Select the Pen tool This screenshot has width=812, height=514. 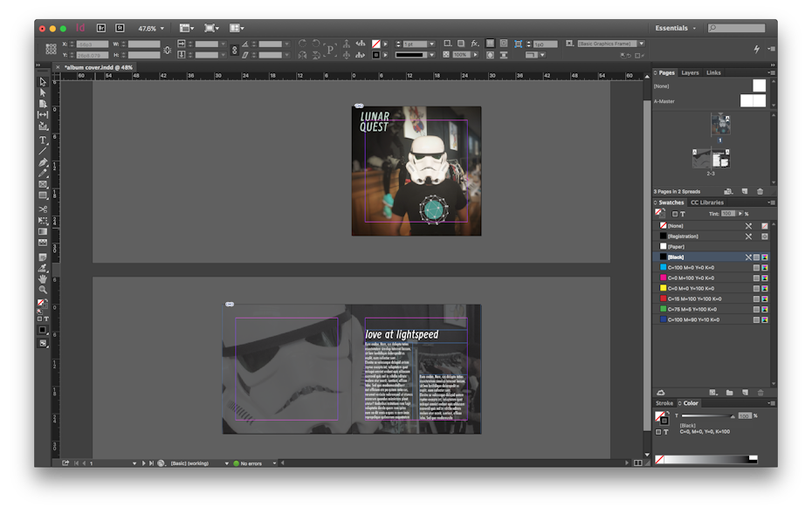[x=43, y=162]
